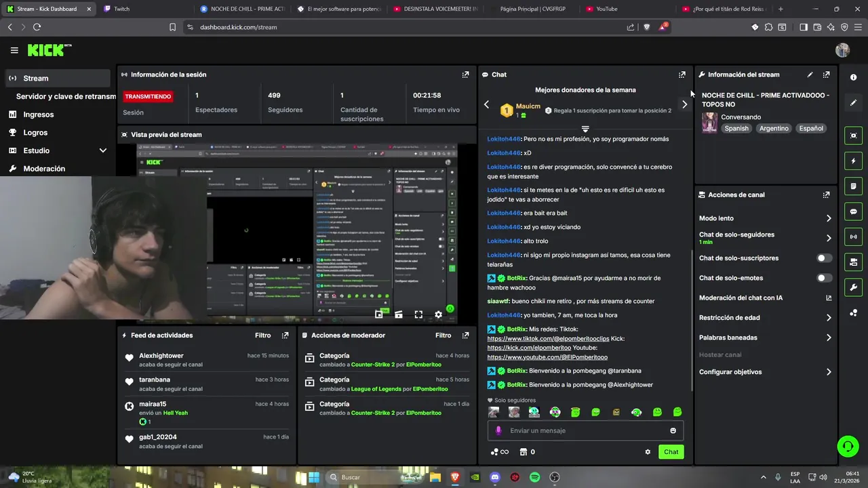Click the microphone icon in the chat input
Image resolution: width=868 pixels, height=488 pixels.
tap(498, 430)
